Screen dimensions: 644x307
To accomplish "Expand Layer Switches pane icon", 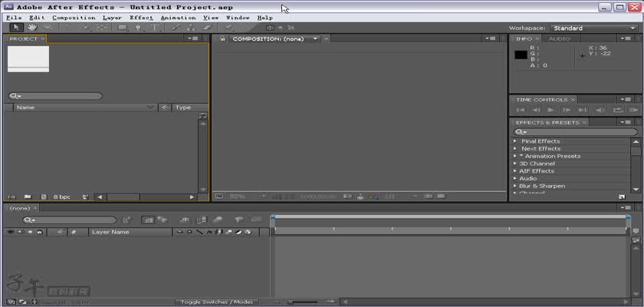I will [11, 302].
